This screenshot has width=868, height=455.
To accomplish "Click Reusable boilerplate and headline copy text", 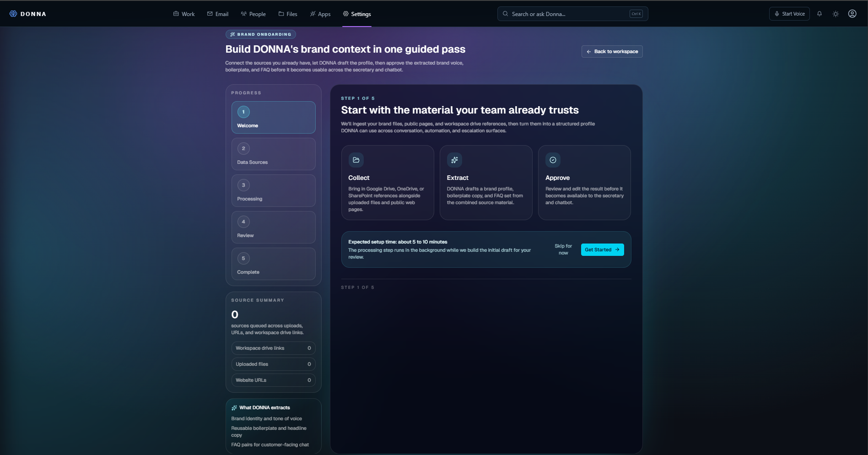I will click(x=269, y=432).
